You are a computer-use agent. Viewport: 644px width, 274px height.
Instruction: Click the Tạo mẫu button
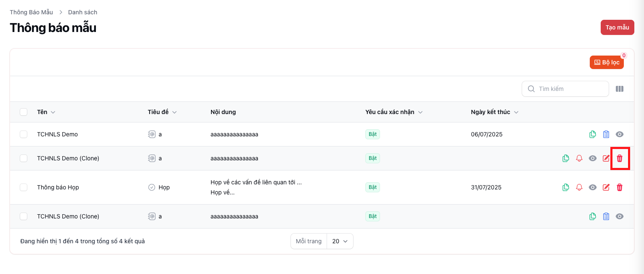[x=617, y=27]
